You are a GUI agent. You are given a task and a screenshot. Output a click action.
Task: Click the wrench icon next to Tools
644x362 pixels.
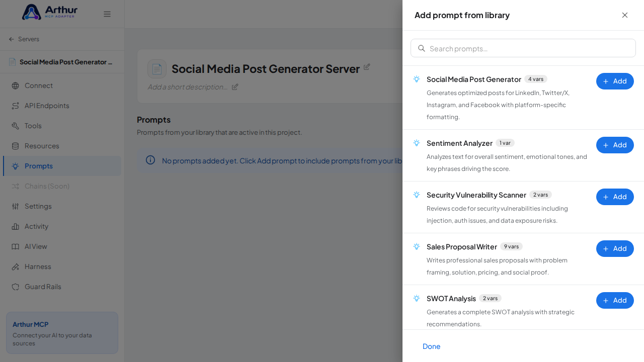click(x=16, y=126)
